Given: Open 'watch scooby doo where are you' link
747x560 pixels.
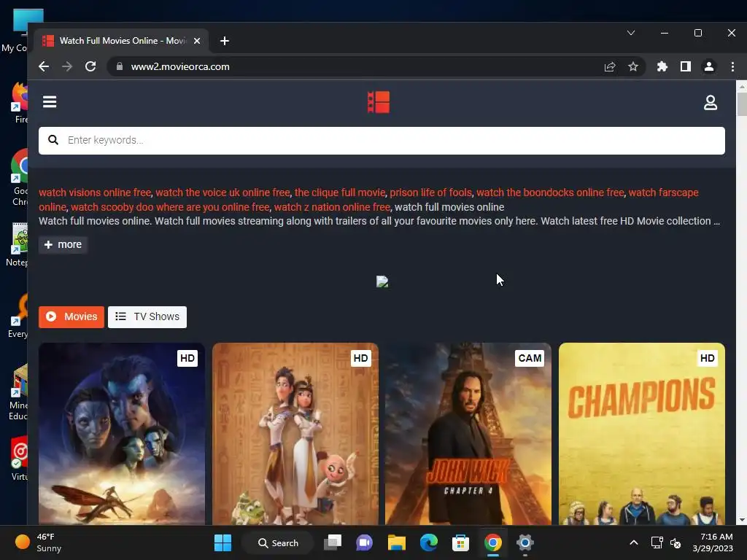Looking at the screenshot, I should pyautogui.click(x=170, y=207).
